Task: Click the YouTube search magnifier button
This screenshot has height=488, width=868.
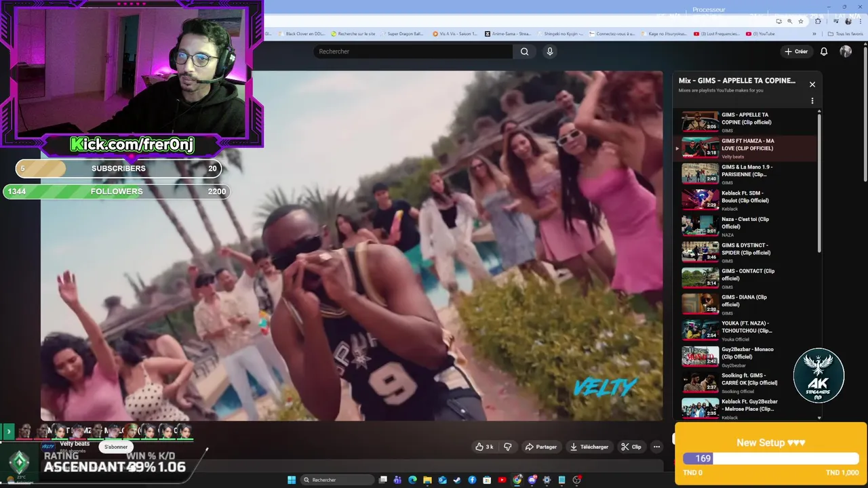Action: [x=524, y=52]
